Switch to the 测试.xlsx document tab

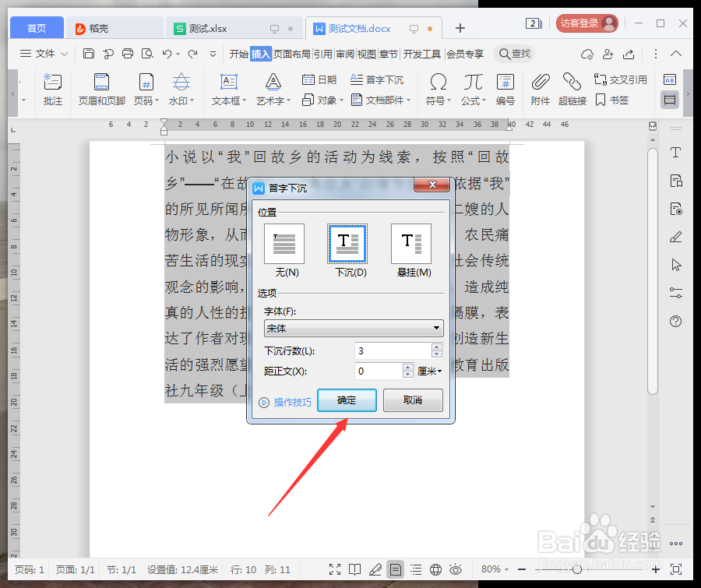click(x=205, y=27)
